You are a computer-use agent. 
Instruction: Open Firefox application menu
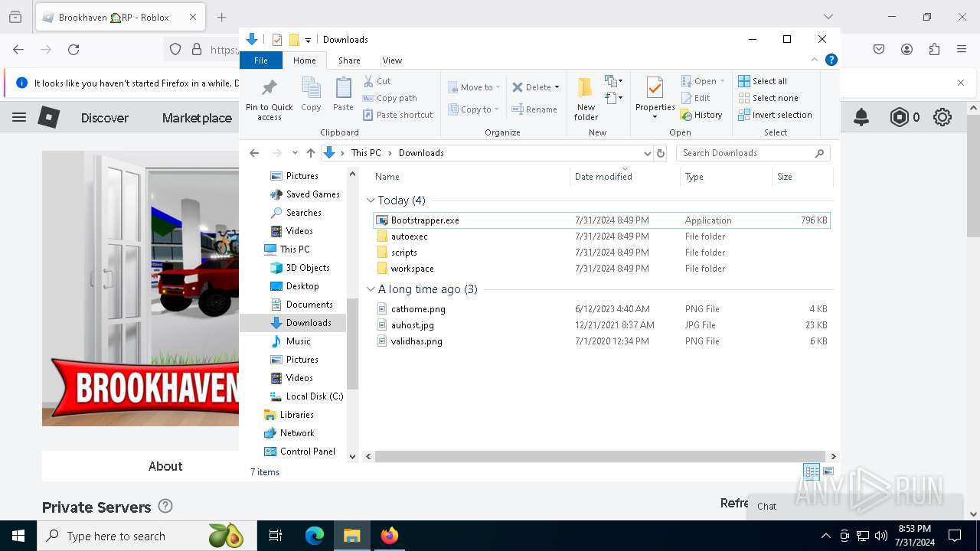point(962,49)
